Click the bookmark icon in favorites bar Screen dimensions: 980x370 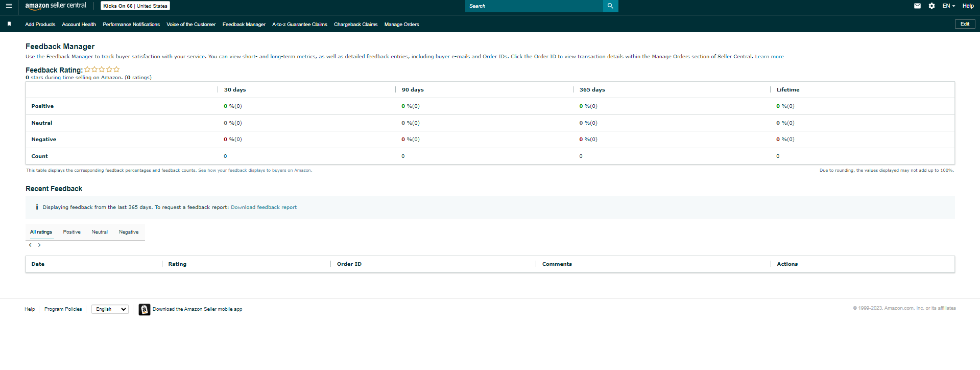(x=9, y=24)
